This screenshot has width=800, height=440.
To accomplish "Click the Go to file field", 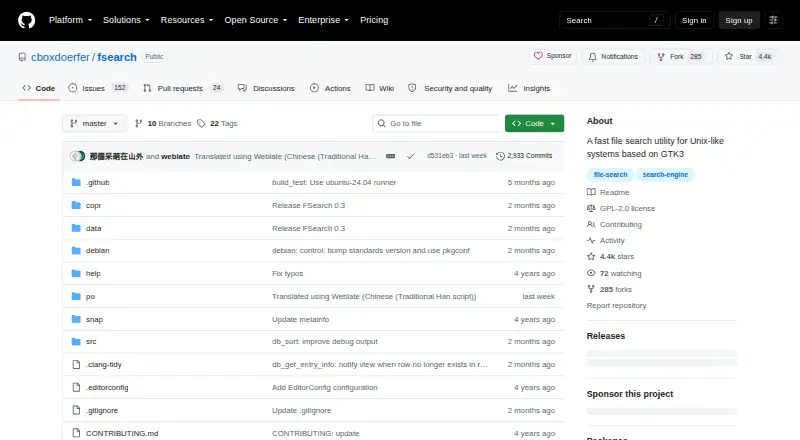I will [x=437, y=124].
